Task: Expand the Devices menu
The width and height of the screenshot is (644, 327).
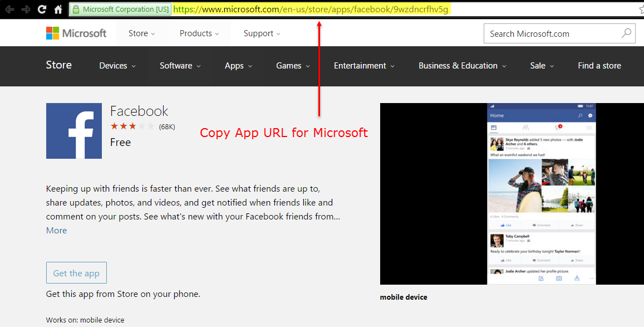Action: point(117,66)
